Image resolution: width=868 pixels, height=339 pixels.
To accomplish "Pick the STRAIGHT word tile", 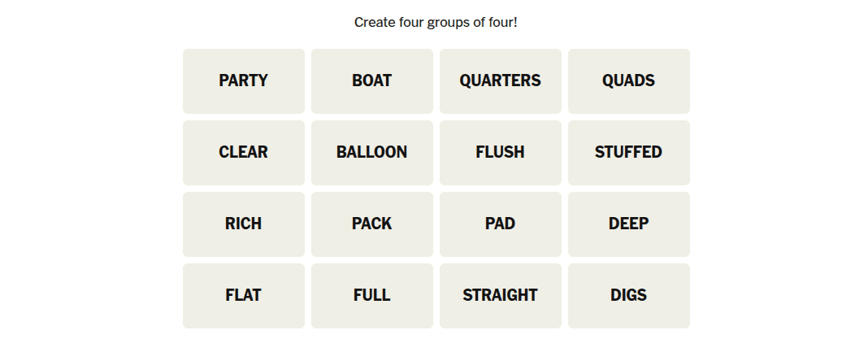I will 500,296.
